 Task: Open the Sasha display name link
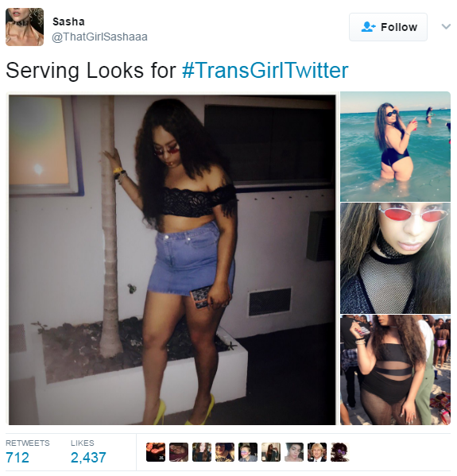(x=68, y=22)
